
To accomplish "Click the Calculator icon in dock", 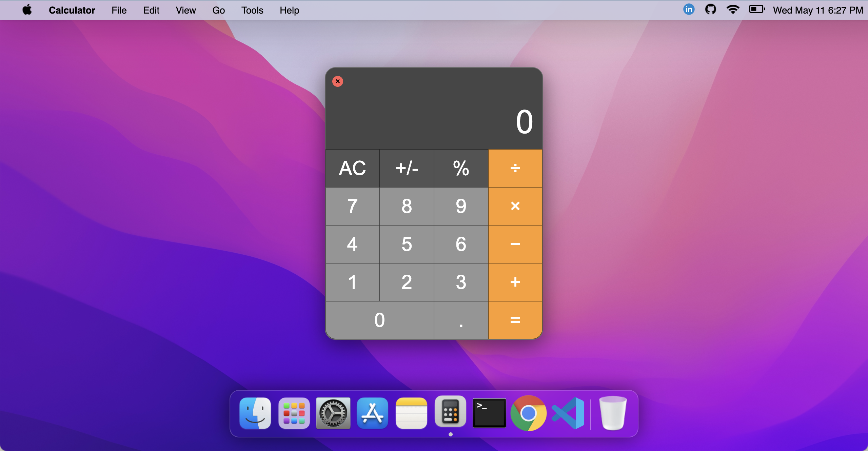I will 450,412.
